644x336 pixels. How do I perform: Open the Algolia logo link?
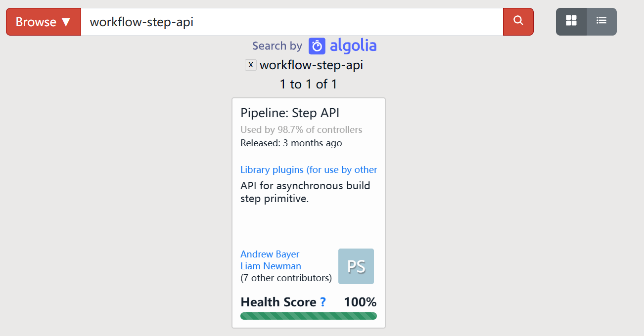click(342, 46)
